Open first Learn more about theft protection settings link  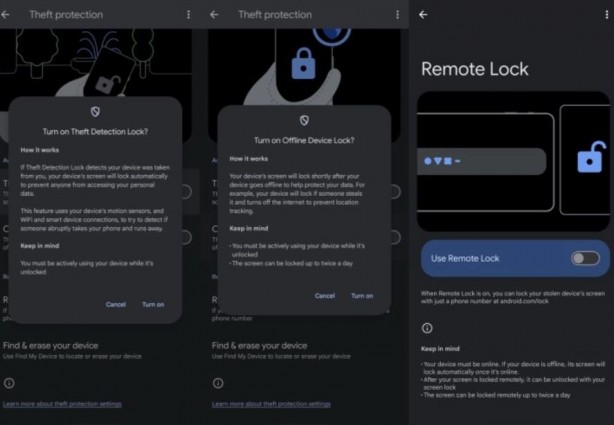tap(62, 404)
